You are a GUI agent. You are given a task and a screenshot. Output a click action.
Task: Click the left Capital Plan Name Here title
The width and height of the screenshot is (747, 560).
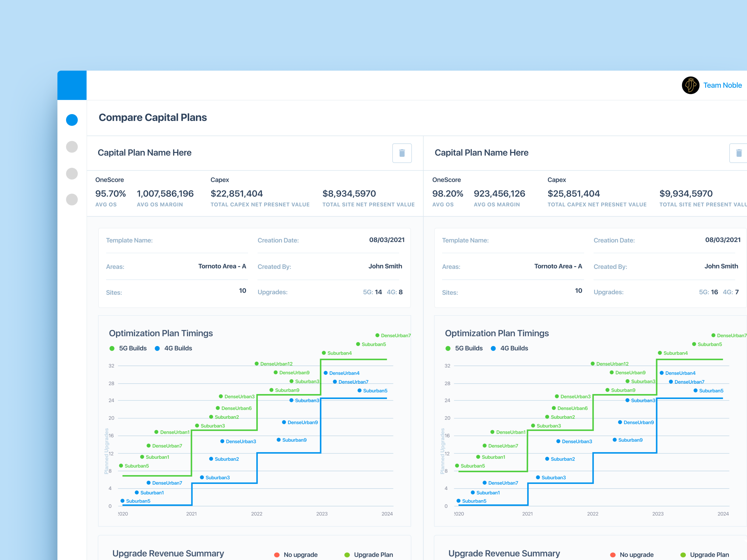point(144,153)
